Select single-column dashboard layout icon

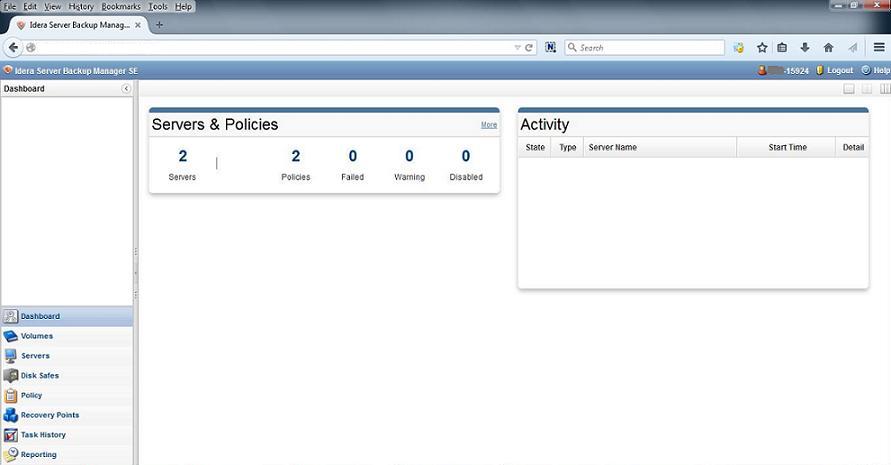(x=849, y=89)
